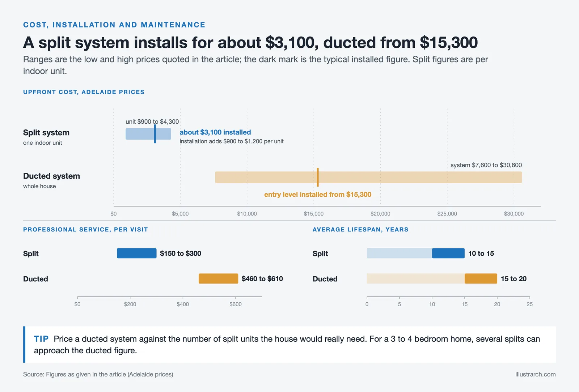
Task: Click the $20,000 axis tick label
Action: tap(380, 214)
